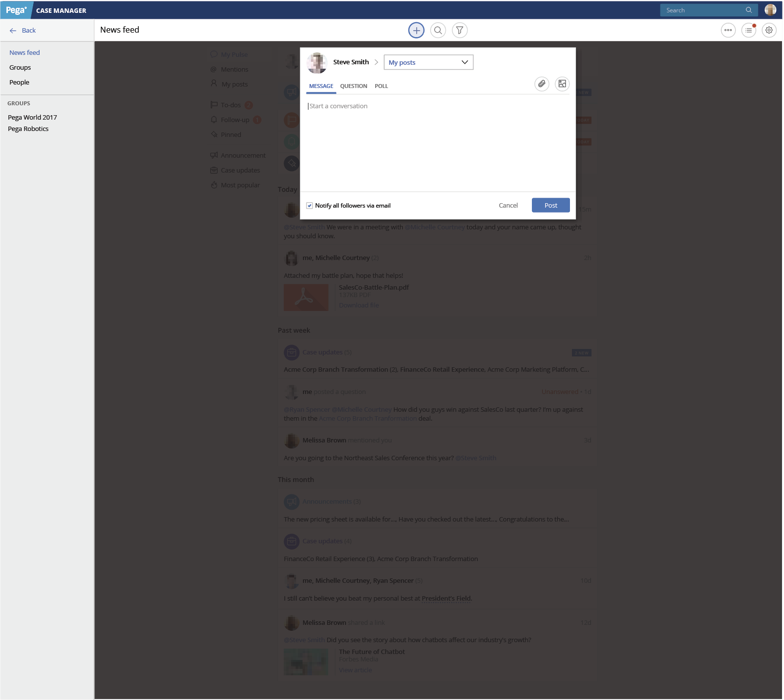The width and height of the screenshot is (784, 700).
Task: Open the My posts dropdown
Action: [x=429, y=62]
